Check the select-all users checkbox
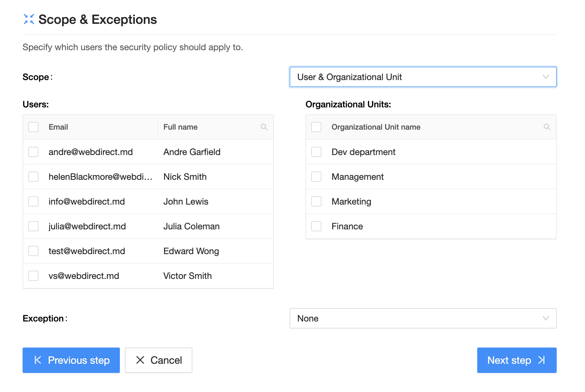Image resolution: width=585 pixels, height=392 pixels. coord(33,127)
